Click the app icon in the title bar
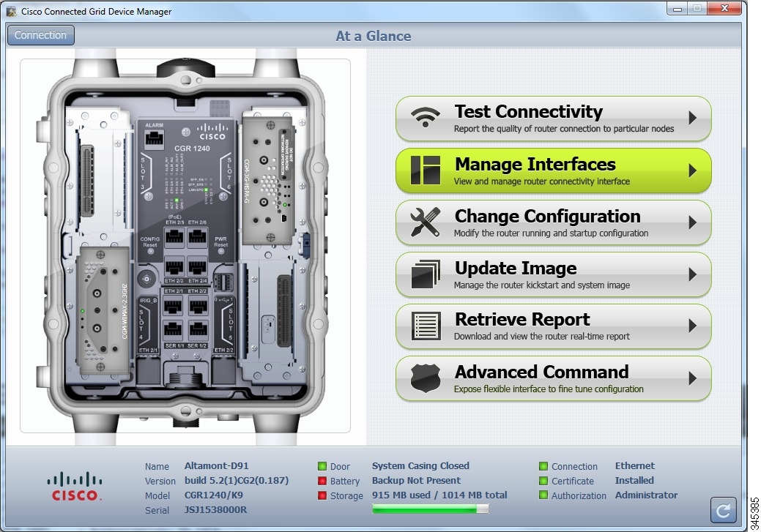This screenshot has width=761, height=532. coord(11,11)
